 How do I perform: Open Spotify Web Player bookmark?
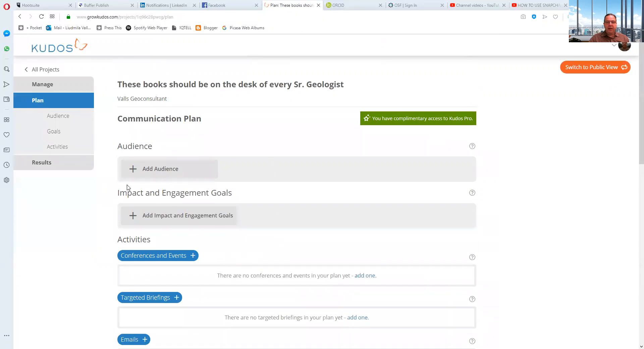point(147,28)
